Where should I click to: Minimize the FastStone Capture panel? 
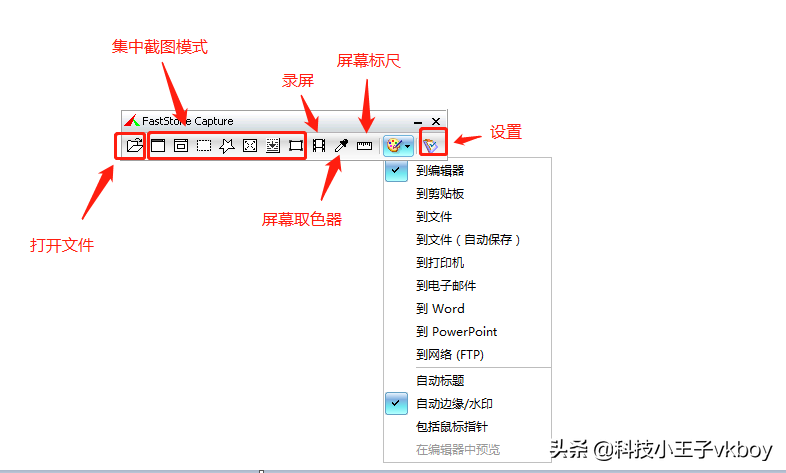(x=418, y=122)
